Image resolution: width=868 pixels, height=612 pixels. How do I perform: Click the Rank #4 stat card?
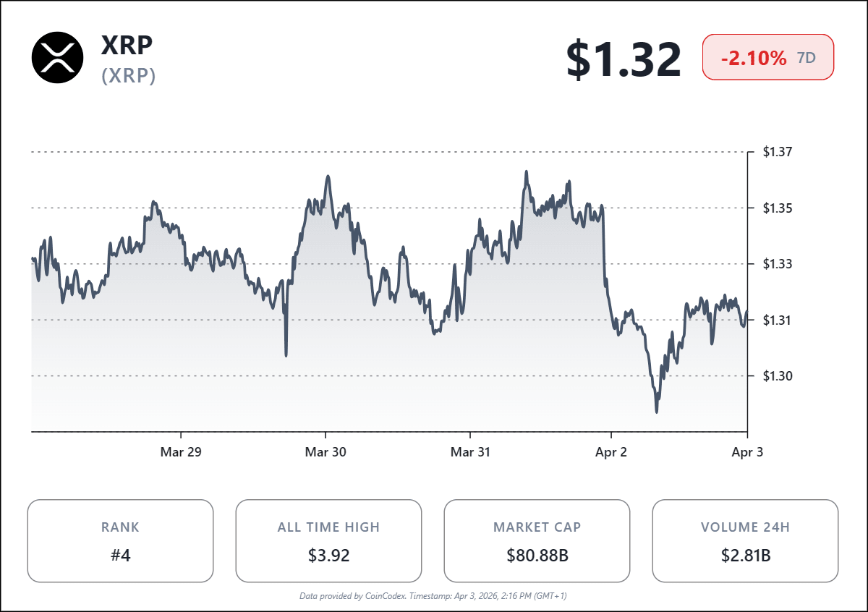(120, 540)
